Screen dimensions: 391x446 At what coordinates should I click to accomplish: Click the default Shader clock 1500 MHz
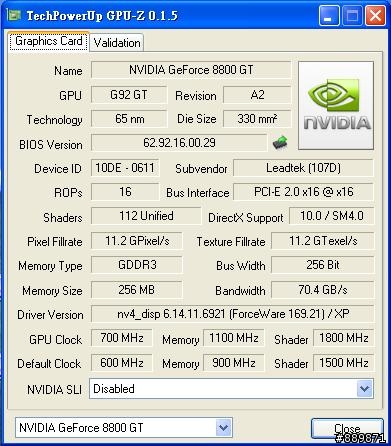pyautogui.click(x=343, y=363)
